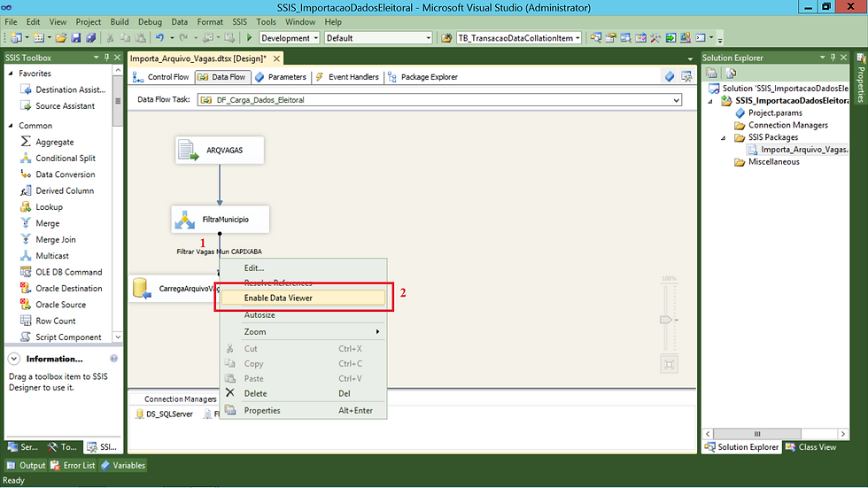The height and width of the screenshot is (488, 868).
Task: Select the ARQVAGAS flat file source component
Action: click(x=220, y=150)
